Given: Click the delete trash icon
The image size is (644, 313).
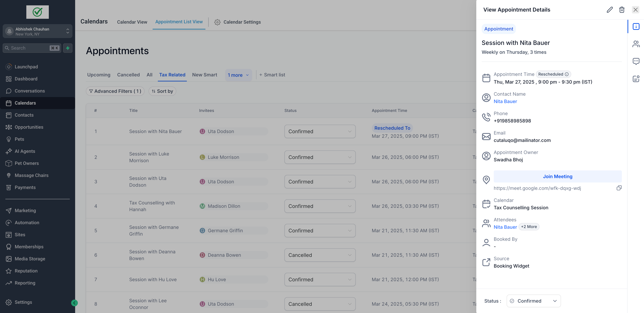Looking at the screenshot, I should 622,10.
